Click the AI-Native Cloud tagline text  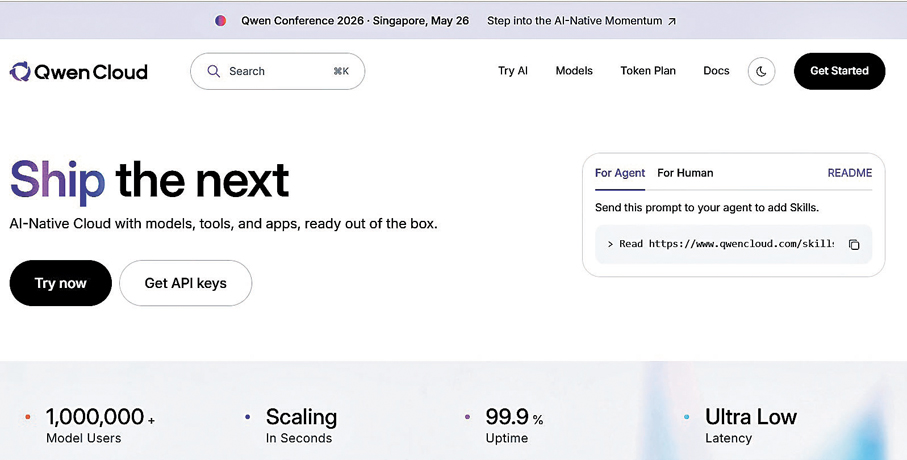point(223,223)
